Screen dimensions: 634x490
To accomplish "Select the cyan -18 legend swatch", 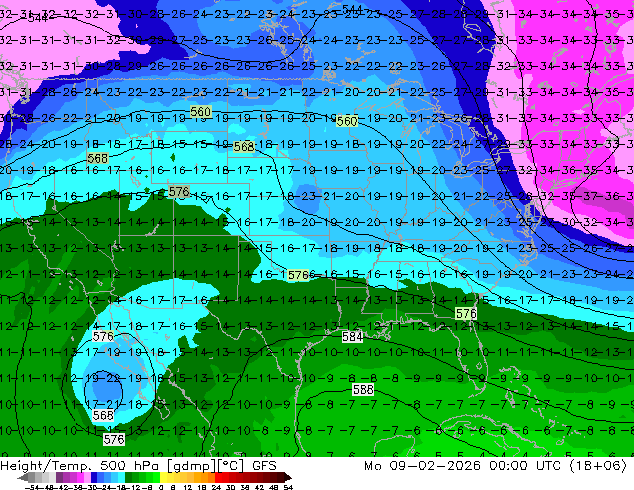I will coord(121,477).
